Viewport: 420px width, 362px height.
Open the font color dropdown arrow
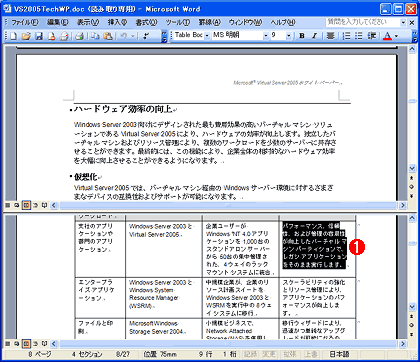pos(396,36)
